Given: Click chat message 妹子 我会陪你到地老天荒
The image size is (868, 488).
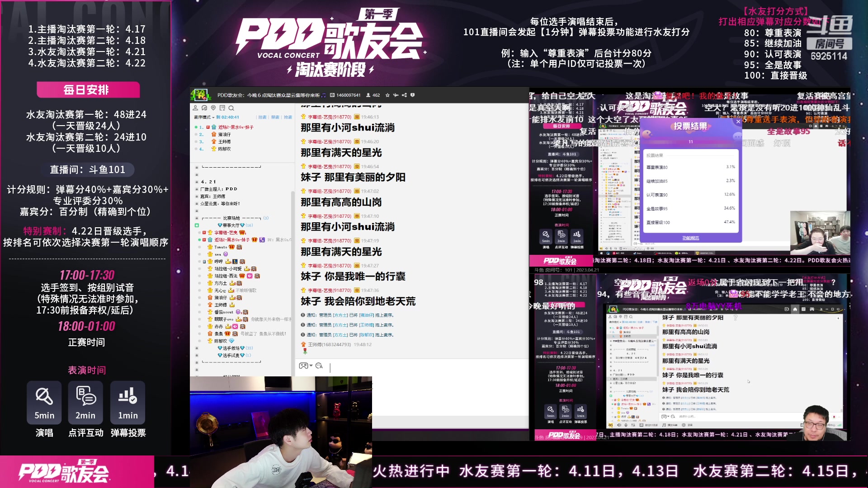Looking at the screenshot, I should (358, 301).
